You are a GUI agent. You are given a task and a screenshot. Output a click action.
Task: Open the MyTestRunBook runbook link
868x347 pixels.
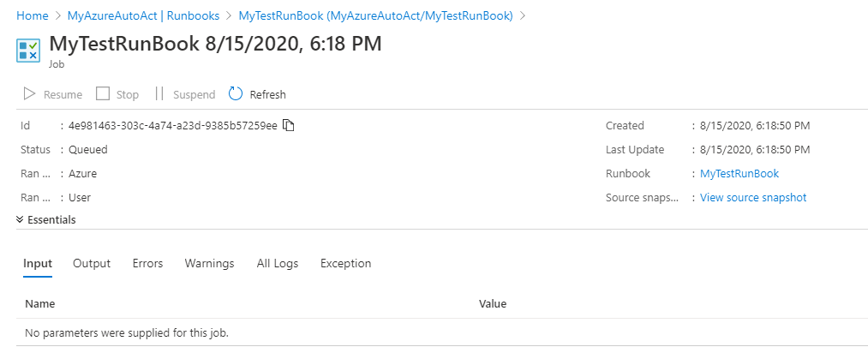pyautogui.click(x=739, y=173)
